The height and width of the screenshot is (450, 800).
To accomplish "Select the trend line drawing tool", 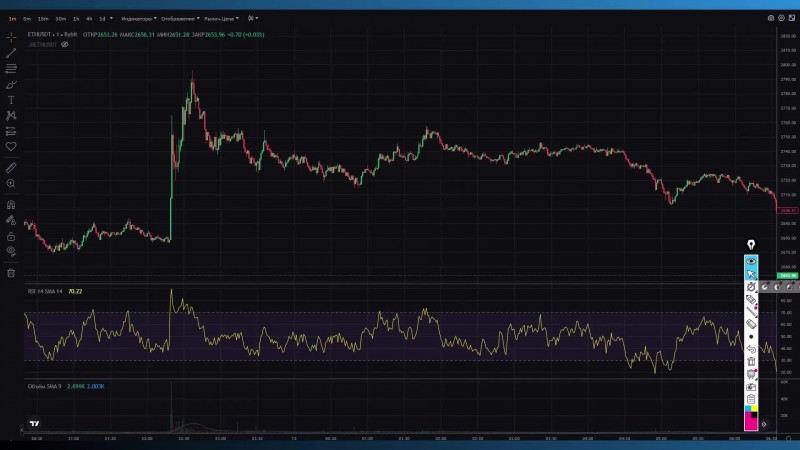I will point(11,52).
